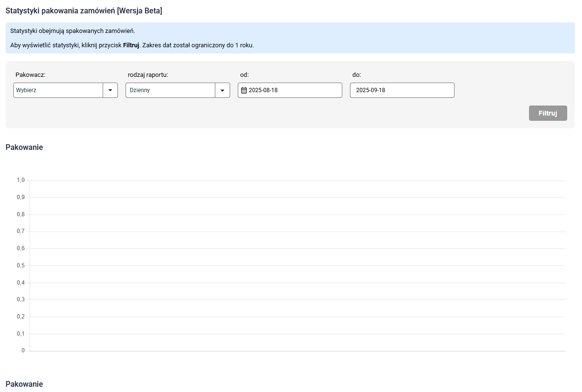The image size is (582, 392).
Task: Click the Statystyki pakowania zamówień page heading
Action: tap(84, 11)
